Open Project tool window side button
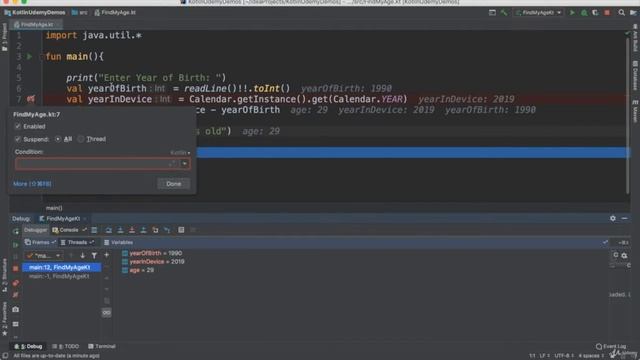This screenshot has height=360, width=640. pos(4,37)
